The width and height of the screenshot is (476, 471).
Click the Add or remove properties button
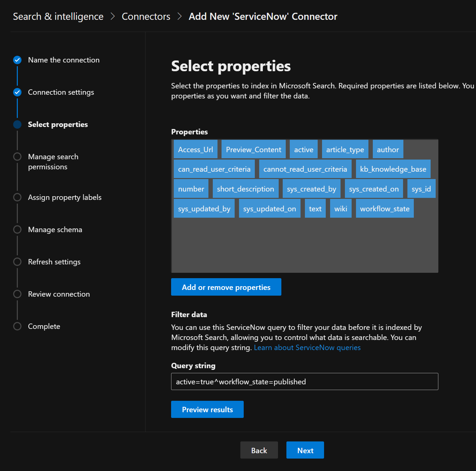tap(226, 287)
